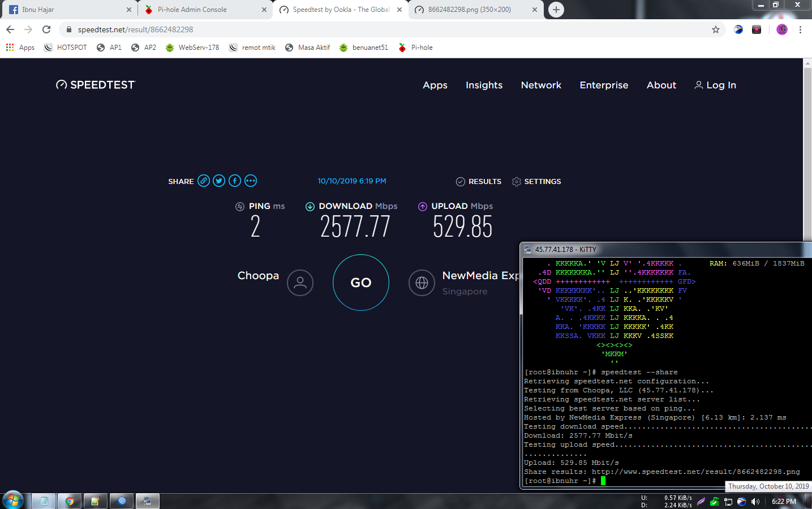The width and height of the screenshot is (812, 509).
Task: Open the KiTTY taskbar button
Action: coord(147,501)
